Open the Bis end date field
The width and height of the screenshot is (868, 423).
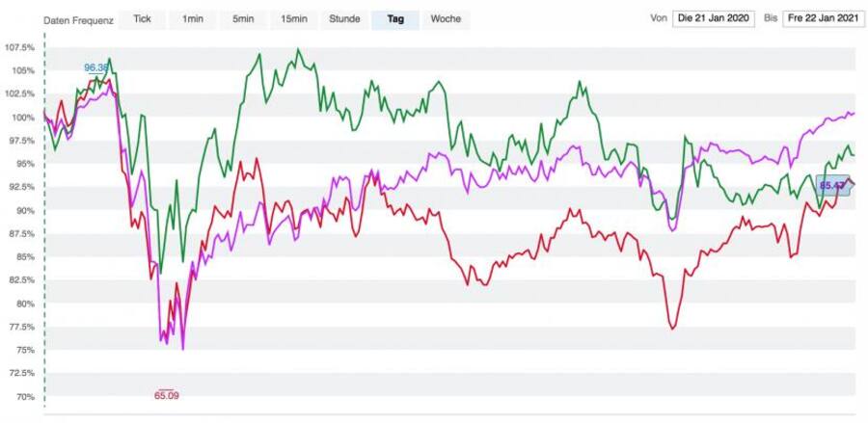click(820, 18)
